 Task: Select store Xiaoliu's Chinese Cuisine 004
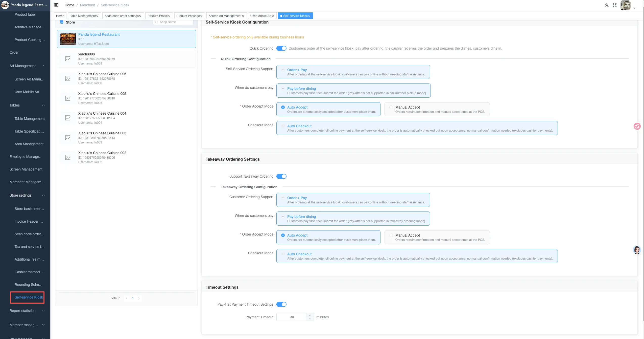126,118
